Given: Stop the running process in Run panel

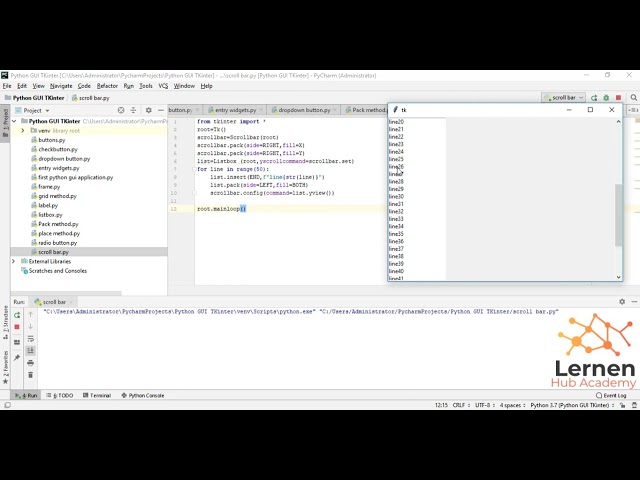Looking at the screenshot, I should coord(17,327).
